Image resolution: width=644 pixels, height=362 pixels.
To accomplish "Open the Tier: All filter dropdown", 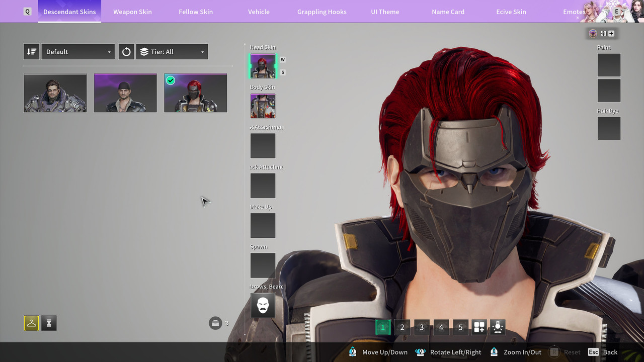I will (x=172, y=52).
